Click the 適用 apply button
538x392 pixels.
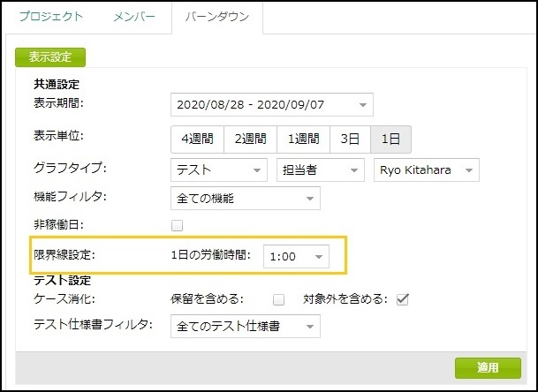point(488,368)
